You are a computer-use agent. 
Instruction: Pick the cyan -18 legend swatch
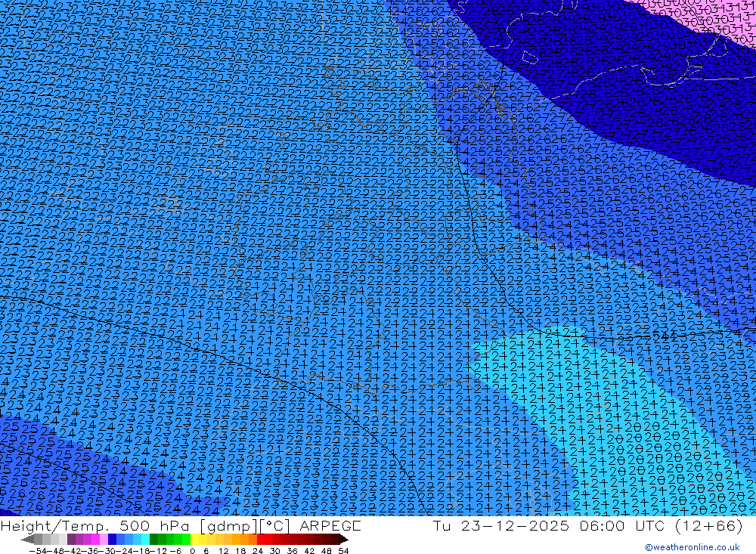146,540
